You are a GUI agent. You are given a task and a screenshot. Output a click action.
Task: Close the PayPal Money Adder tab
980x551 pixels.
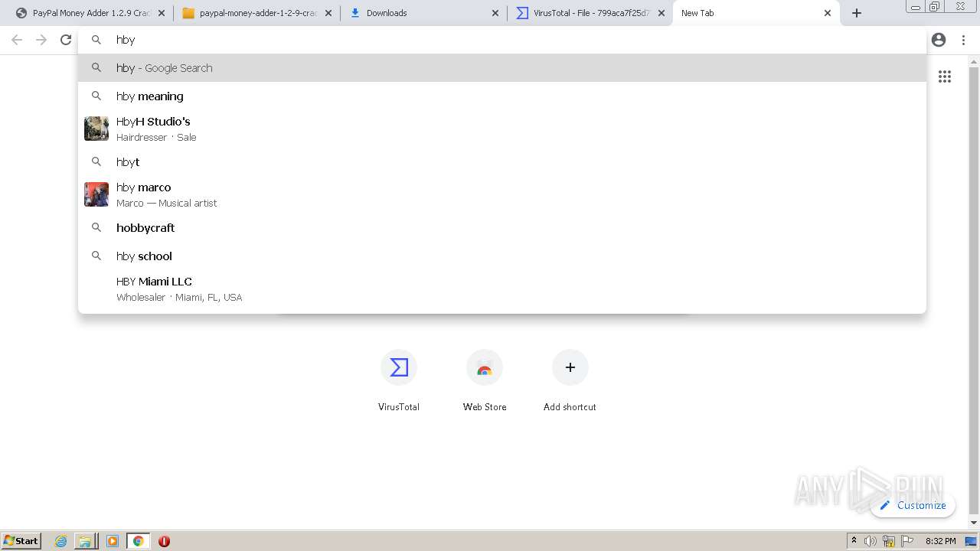pos(162,13)
